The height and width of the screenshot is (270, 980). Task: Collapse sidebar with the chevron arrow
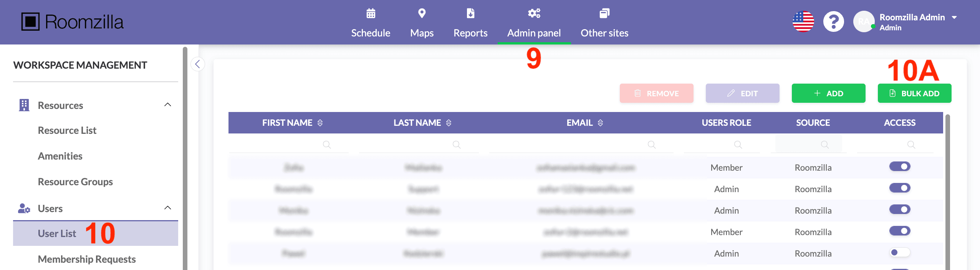click(197, 64)
